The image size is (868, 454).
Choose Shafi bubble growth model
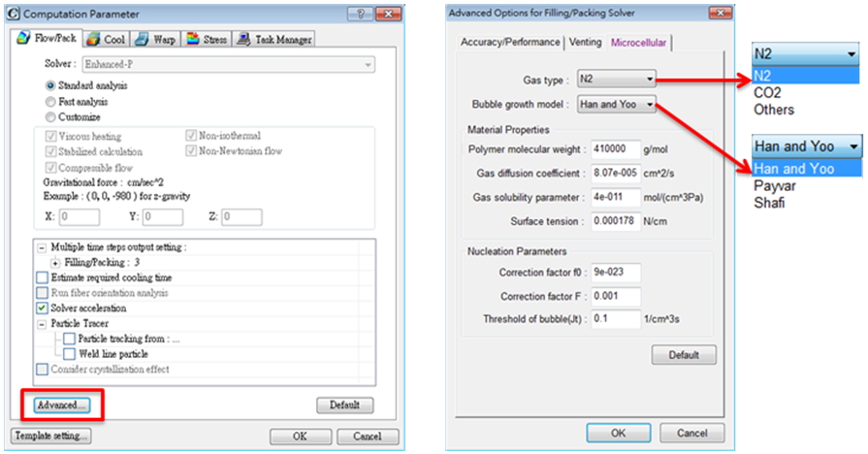807,203
